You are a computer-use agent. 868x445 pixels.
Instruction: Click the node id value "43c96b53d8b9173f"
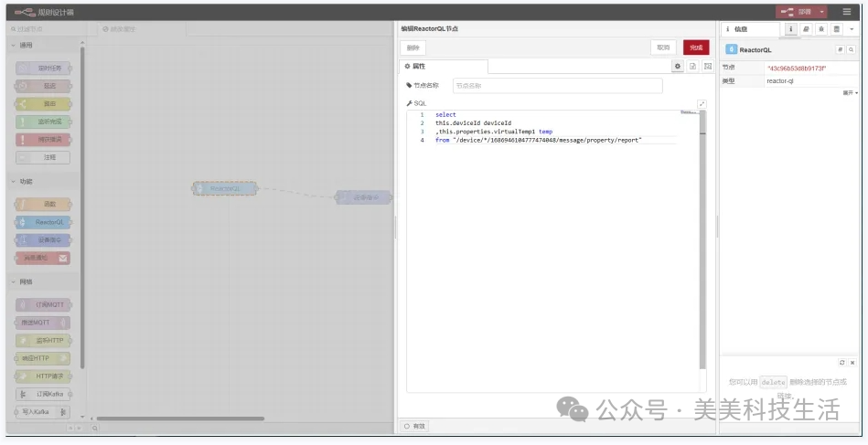[796, 68]
